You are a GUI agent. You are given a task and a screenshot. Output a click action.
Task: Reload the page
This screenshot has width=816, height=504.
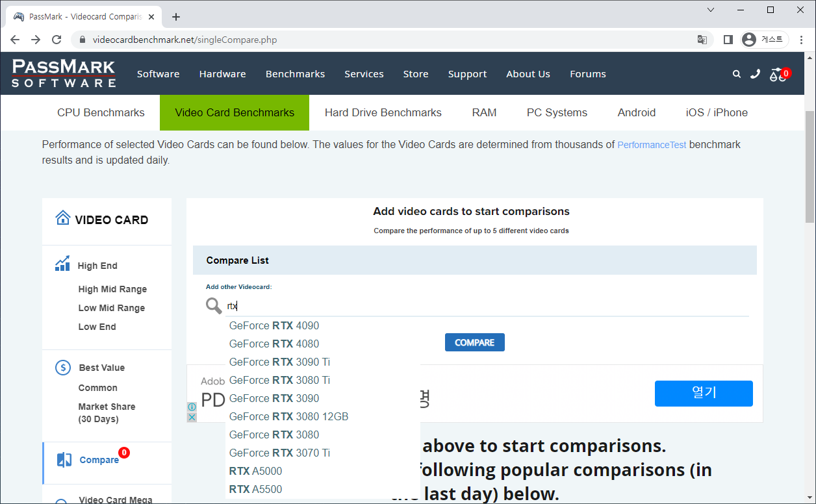coord(57,40)
